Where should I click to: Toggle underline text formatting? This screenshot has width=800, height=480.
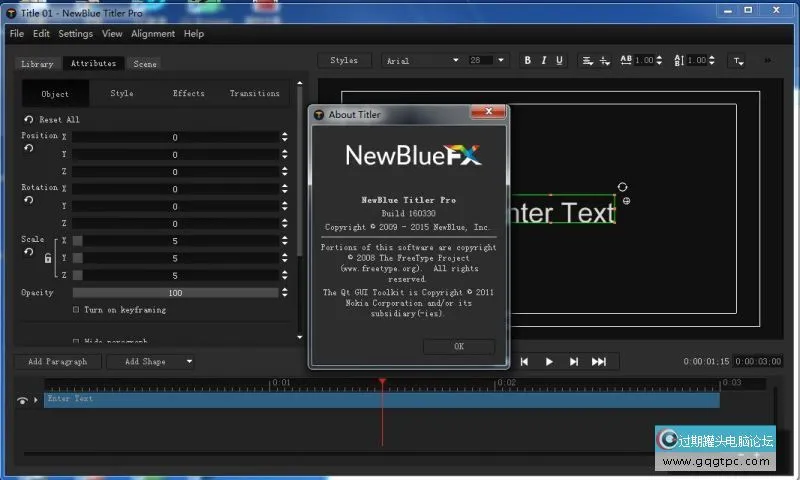(x=560, y=60)
